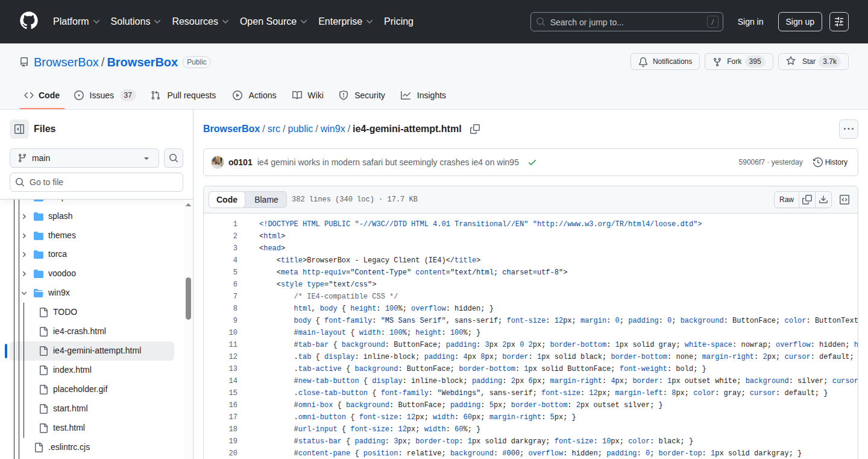The height and width of the screenshot is (459, 868).
Task: Expand the themes folder chevron
Action: point(24,235)
